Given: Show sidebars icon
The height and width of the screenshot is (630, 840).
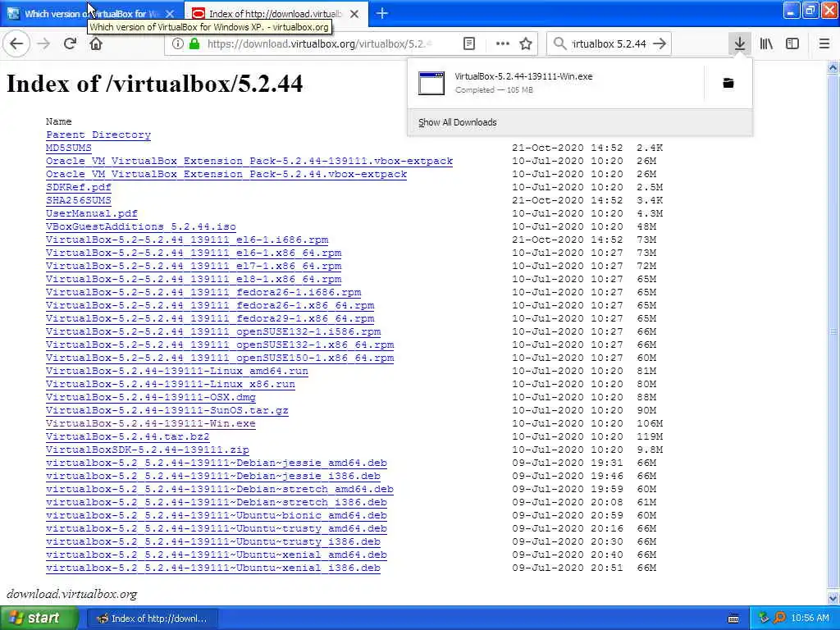Looking at the screenshot, I should (792, 44).
